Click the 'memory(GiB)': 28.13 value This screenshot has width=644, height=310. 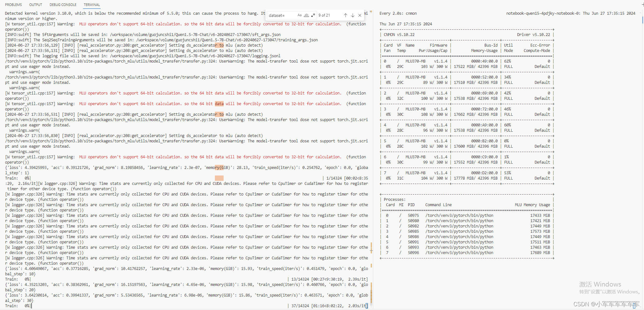click(x=226, y=167)
